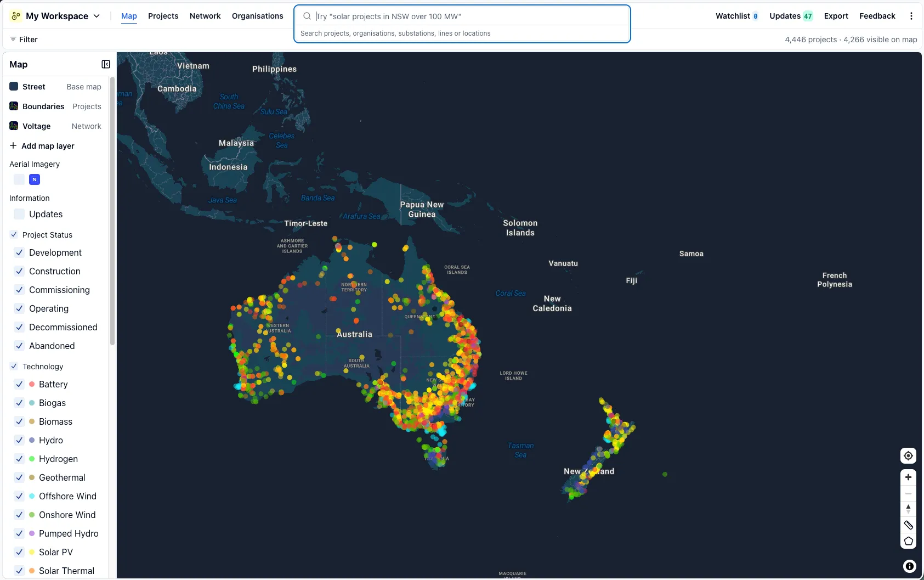The height and width of the screenshot is (580, 924).
Task: Uncheck the Operating status
Action: coord(19,308)
